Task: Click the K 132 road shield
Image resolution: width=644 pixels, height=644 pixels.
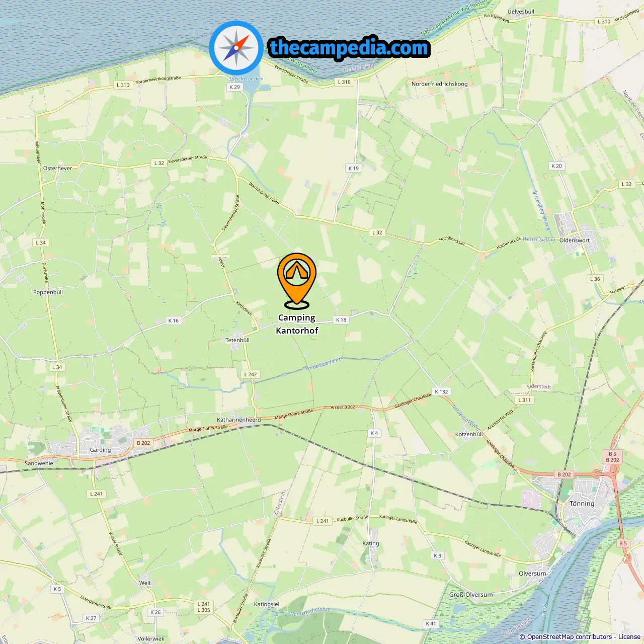Action: coord(441,391)
